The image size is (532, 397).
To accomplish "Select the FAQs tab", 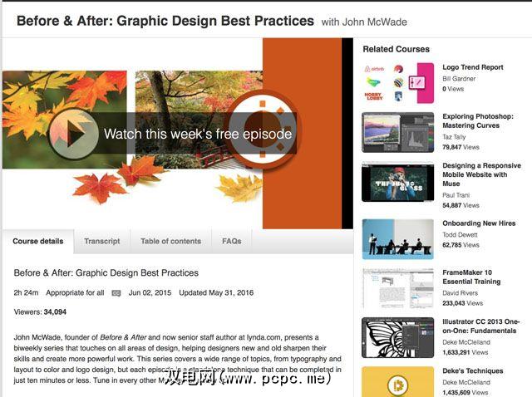I will [x=232, y=241].
